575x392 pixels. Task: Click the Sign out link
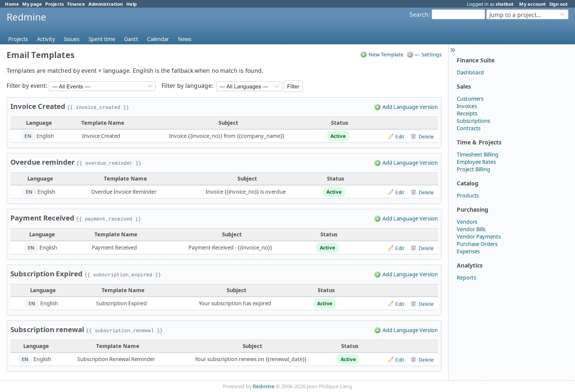[x=558, y=4]
